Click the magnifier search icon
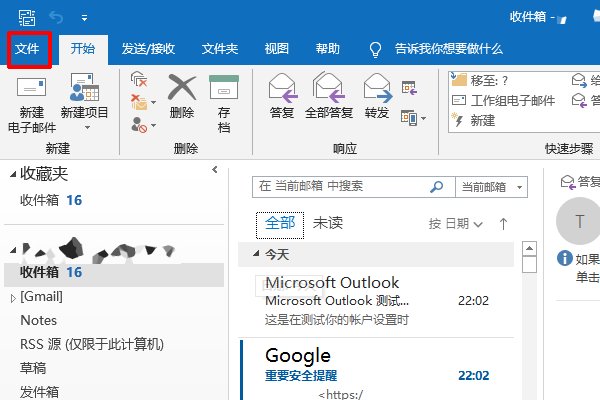Screen dimensions: 600x400 pyautogui.click(x=437, y=187)
